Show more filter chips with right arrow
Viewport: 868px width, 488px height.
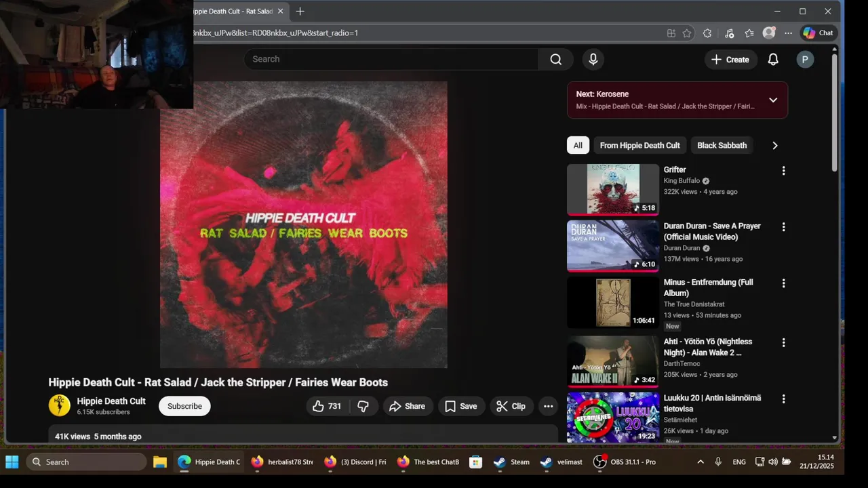(x=775, y=145)
